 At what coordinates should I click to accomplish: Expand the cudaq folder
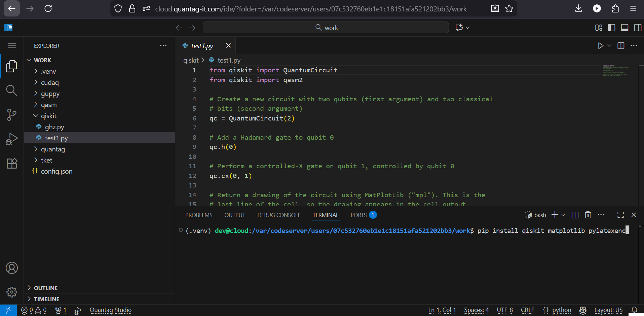tap(50, 82)
